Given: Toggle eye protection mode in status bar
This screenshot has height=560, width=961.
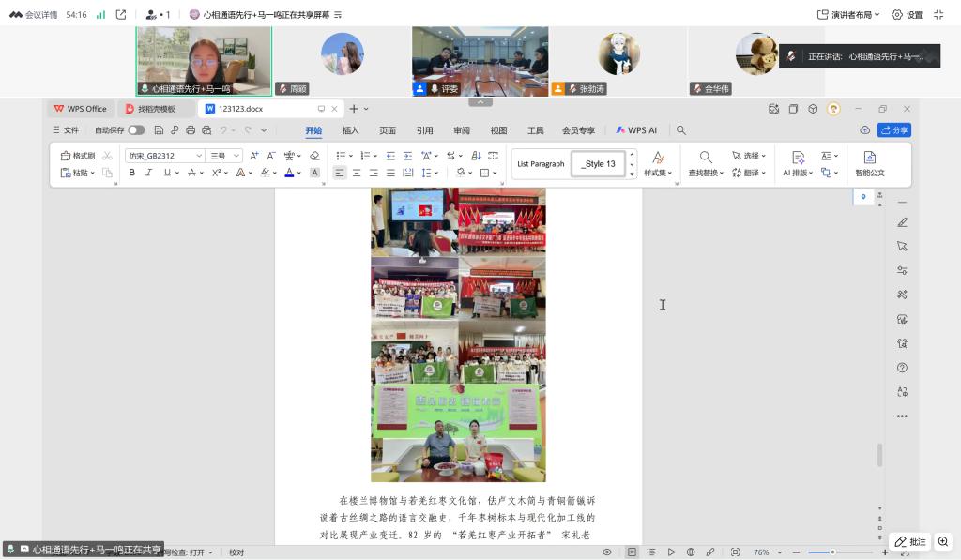Looking at the screenshot, I should pyautogui.click(x=607, y=552).
